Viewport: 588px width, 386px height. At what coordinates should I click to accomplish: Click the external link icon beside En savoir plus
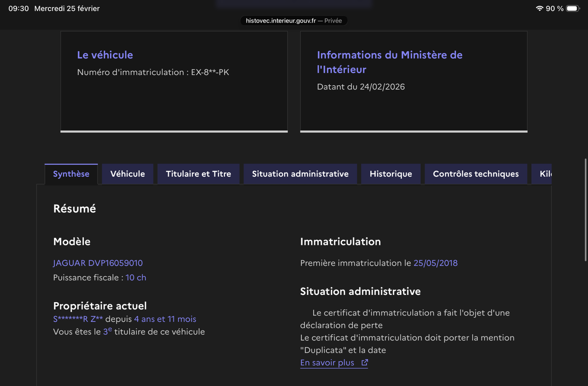[364, 363]
